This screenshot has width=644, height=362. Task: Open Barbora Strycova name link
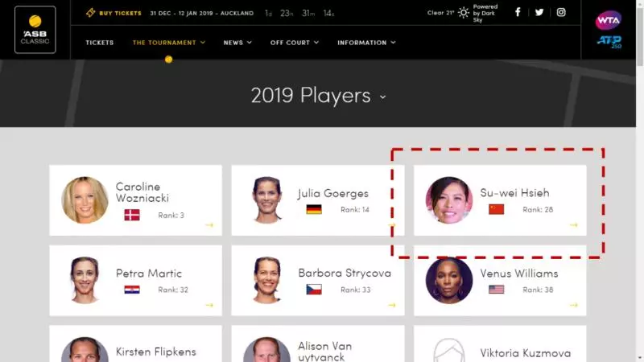click(x=345, y=274)
